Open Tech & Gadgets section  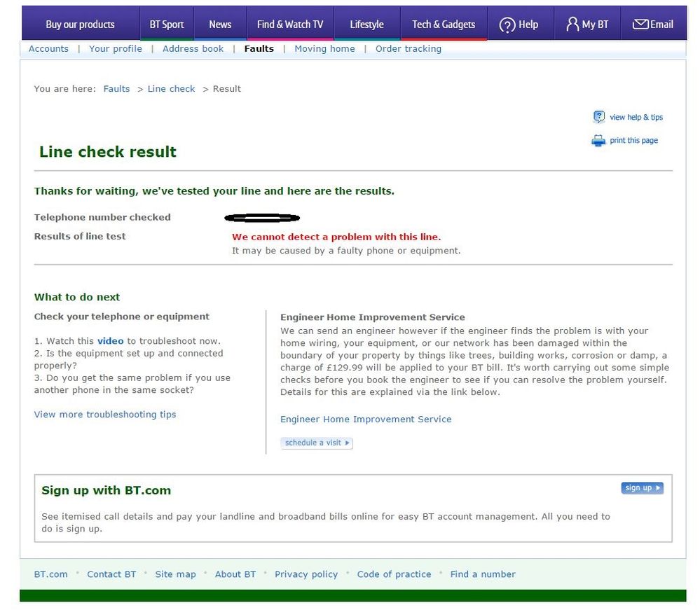(x=444, y=25)
